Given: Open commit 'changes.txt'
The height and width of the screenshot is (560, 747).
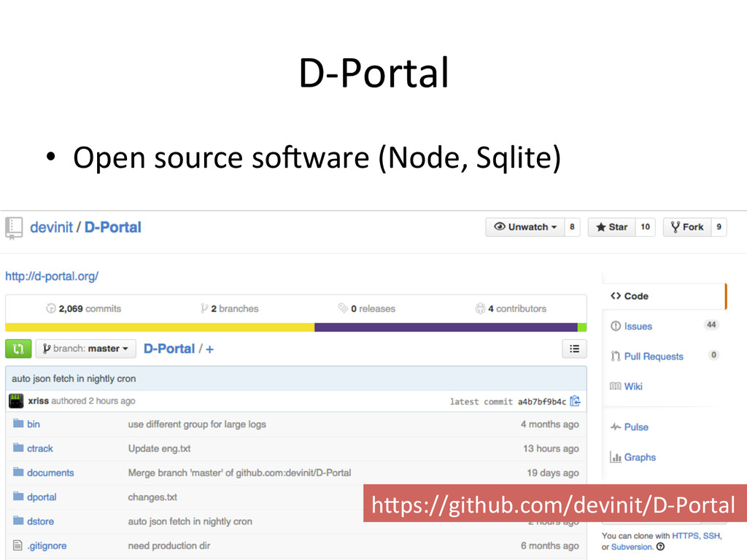Looking at the screenshot, I should tap(152, 497).
